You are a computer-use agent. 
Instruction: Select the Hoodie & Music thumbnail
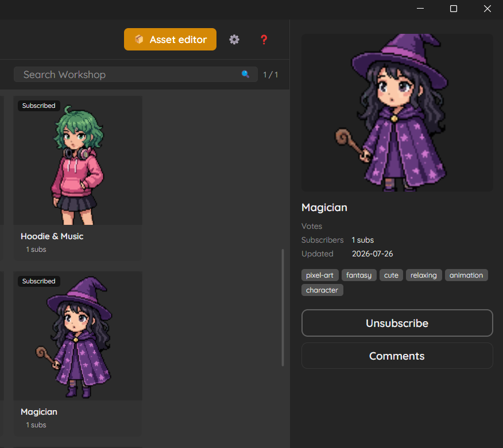tap(78, 160)
